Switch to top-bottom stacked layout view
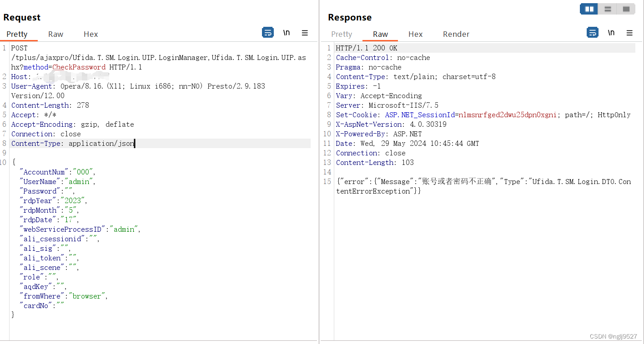Image resolution: width=644 pixels, height=344 pixels. point(608,9)
